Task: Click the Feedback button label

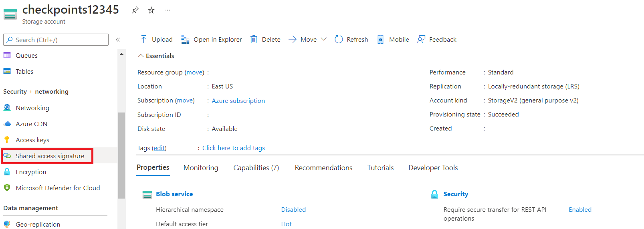Action: pos(443,39)
